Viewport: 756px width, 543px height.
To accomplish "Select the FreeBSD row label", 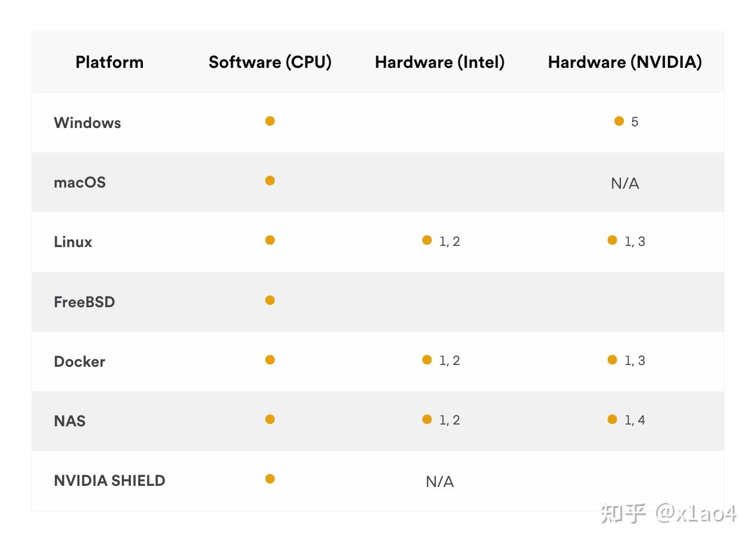I will point(85,302).
